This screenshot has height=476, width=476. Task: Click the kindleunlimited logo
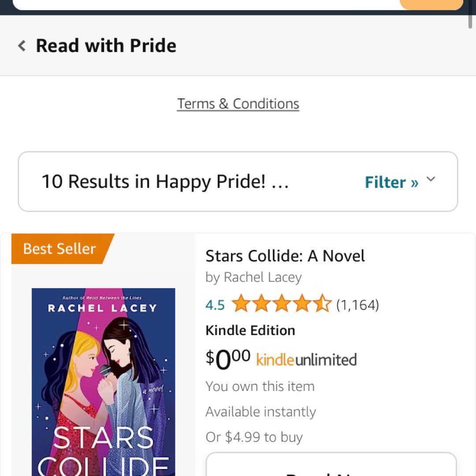[x=306, y=360]
